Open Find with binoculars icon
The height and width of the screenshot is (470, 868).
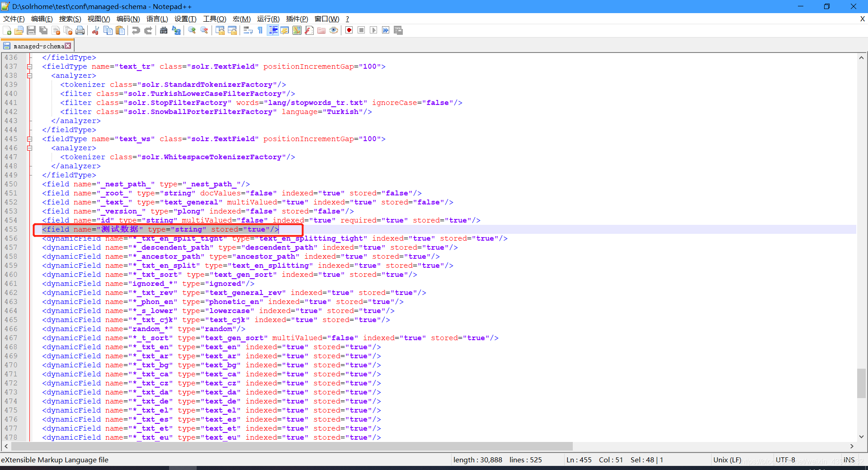164,30
